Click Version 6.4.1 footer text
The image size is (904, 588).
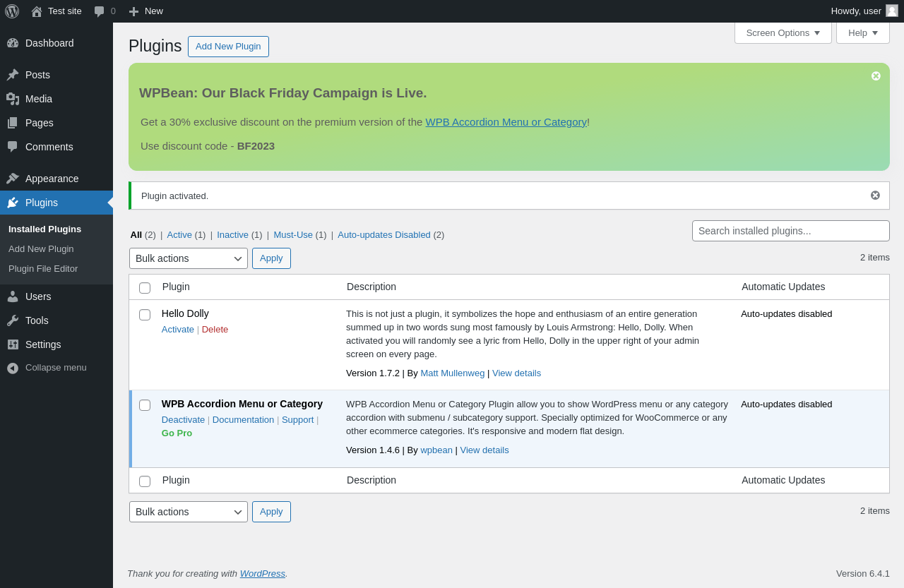(x=863, y=574)
